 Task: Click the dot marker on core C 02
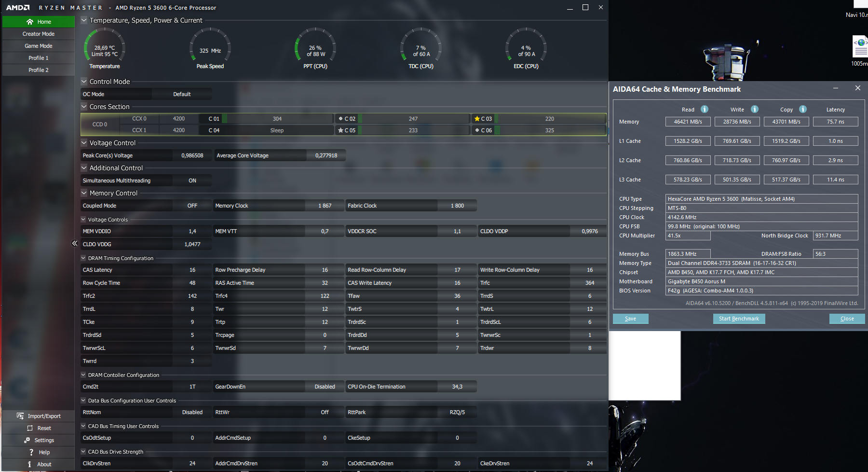click(340, 119)
